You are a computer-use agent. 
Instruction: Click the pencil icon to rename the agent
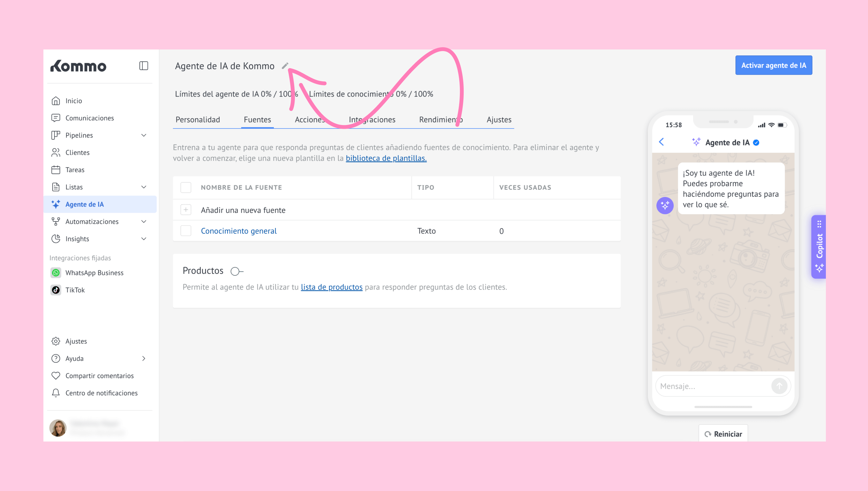[x=285, y=66]
